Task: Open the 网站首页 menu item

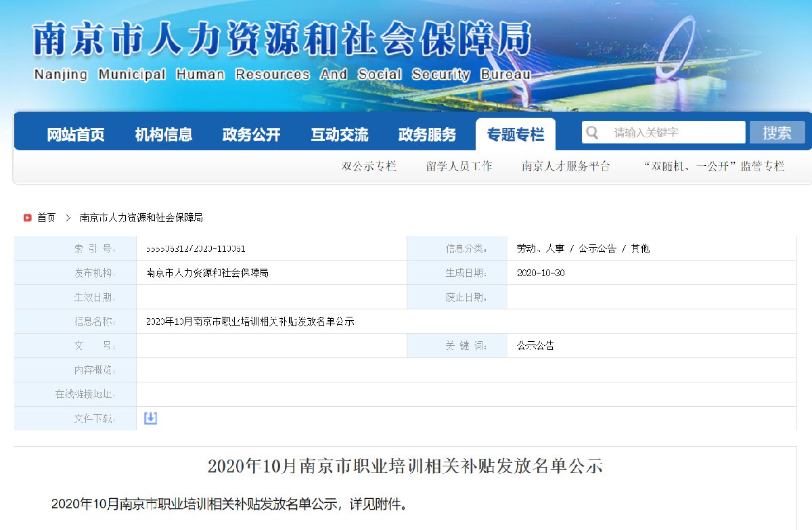Action: click(x=76, y=135)
